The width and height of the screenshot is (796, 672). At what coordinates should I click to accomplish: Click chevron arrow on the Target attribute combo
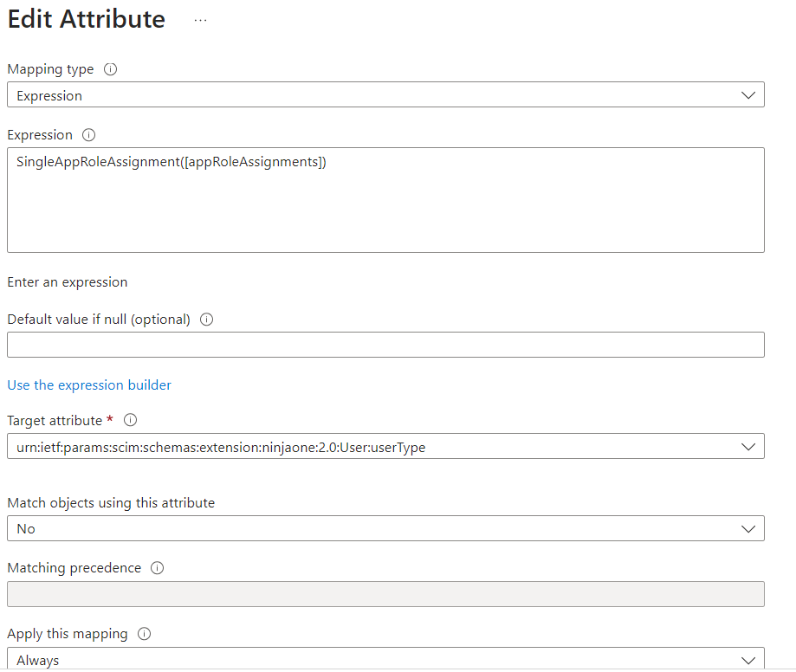coord(749,447)
